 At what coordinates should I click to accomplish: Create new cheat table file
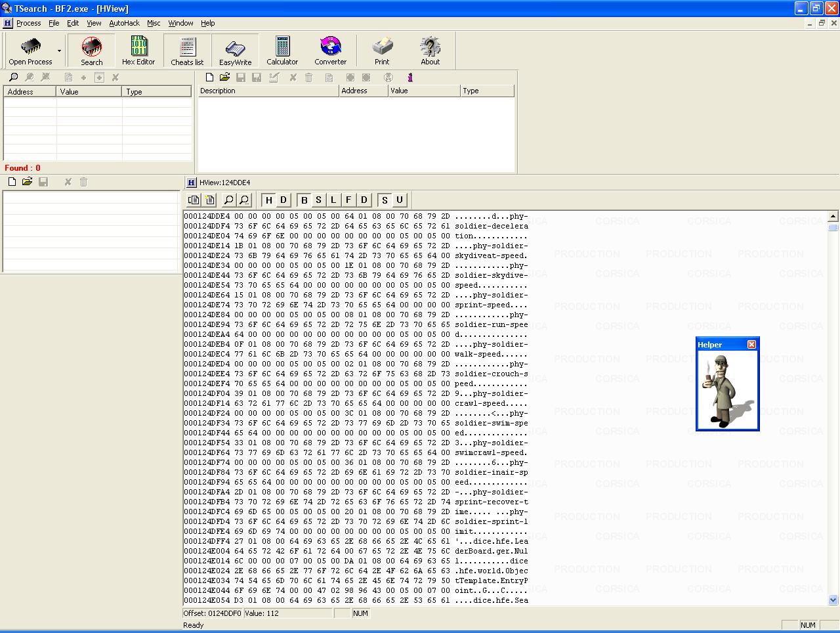coord(209,77)
